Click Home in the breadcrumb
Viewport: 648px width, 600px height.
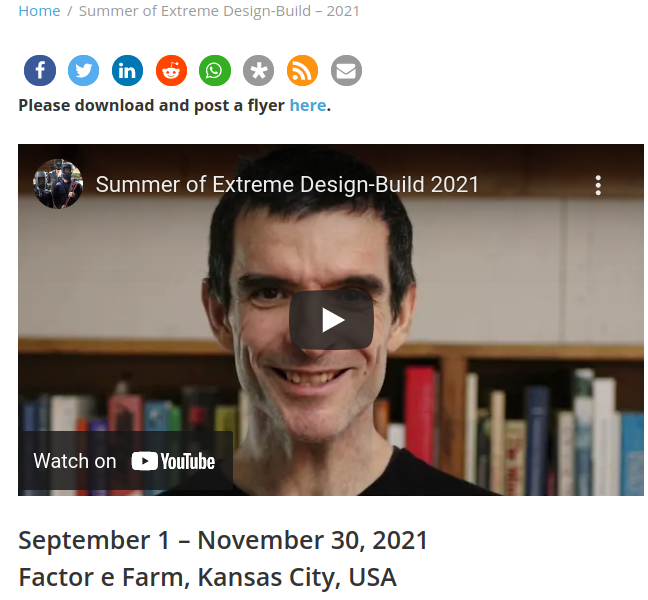coord(39,11)
